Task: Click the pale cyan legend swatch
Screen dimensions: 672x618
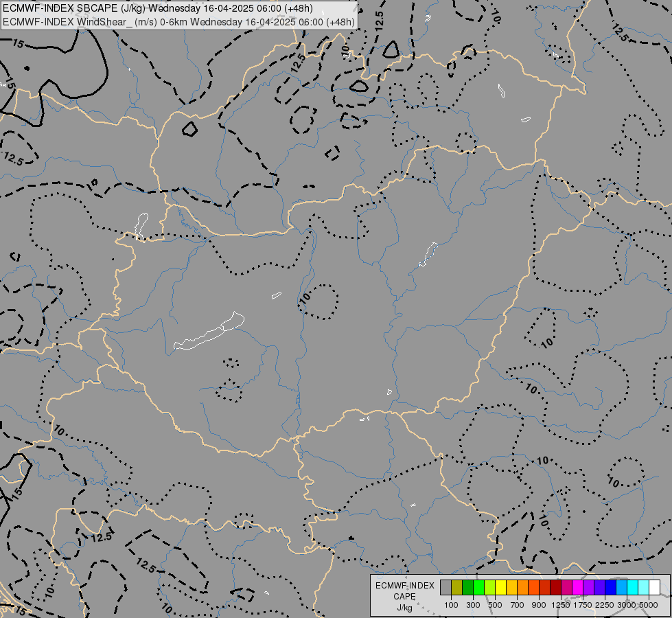Action: pyautogui.click(x=644, y=587)
